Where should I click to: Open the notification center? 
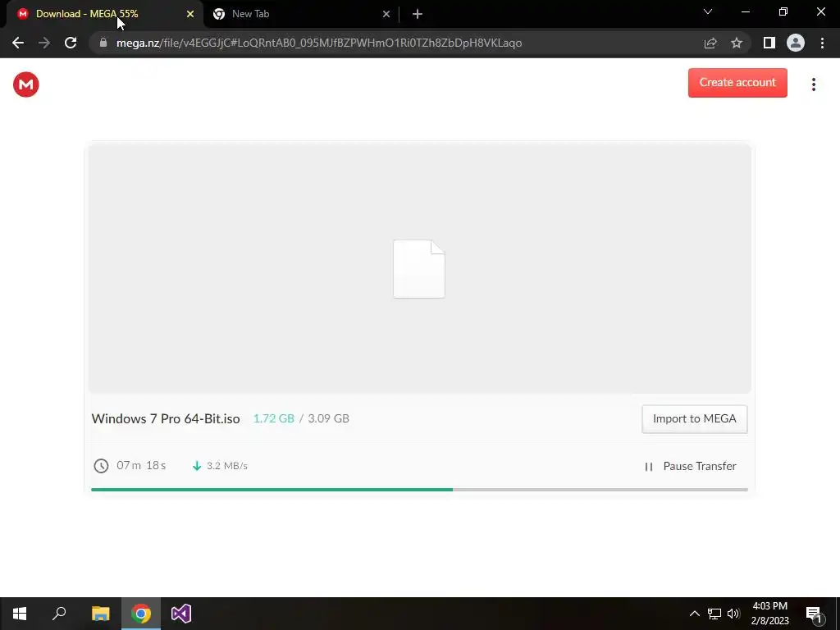click(x=815, y=614)
